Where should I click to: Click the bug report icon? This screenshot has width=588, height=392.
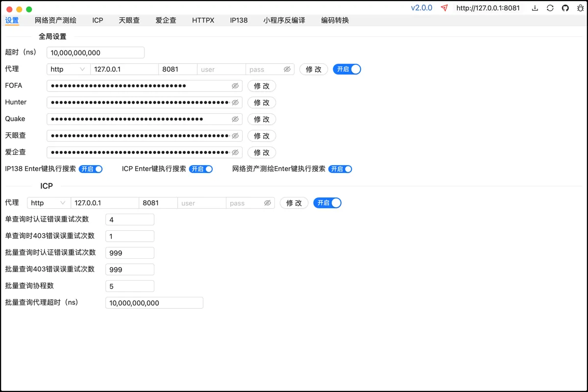(580, 8)
